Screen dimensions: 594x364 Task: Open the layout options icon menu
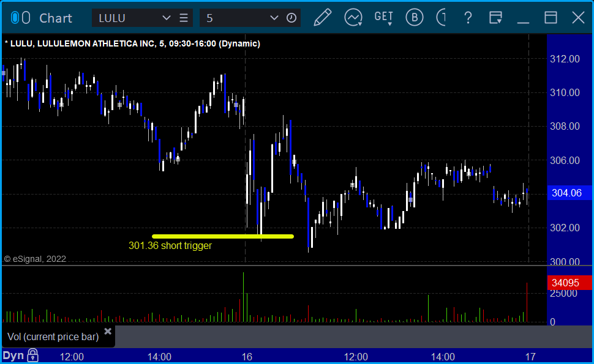(495, 17)
